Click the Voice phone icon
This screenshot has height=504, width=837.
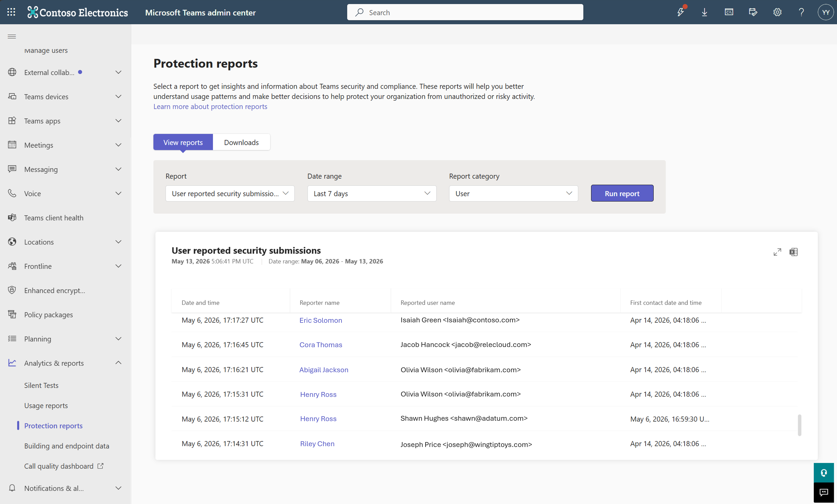(12, 193)
